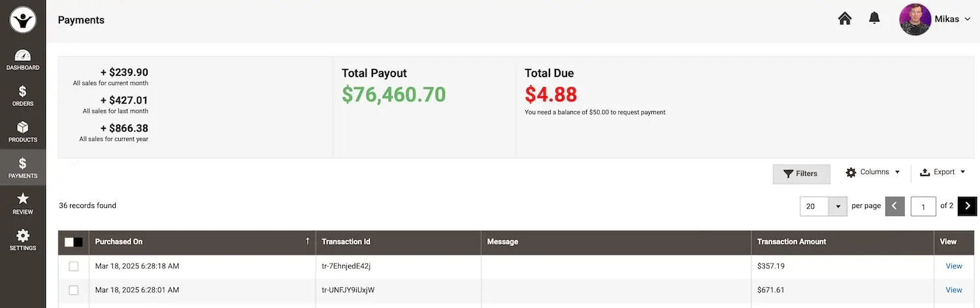Screen dimensions: 980x308
Task: Open notifications bell icon
Action: [x=874, y=18]
